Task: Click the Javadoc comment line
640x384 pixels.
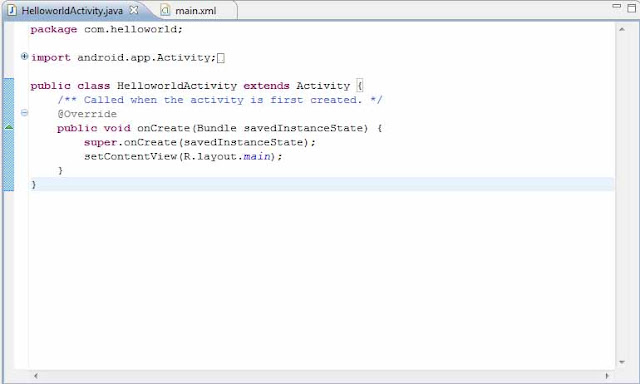Action: (220, 100)
